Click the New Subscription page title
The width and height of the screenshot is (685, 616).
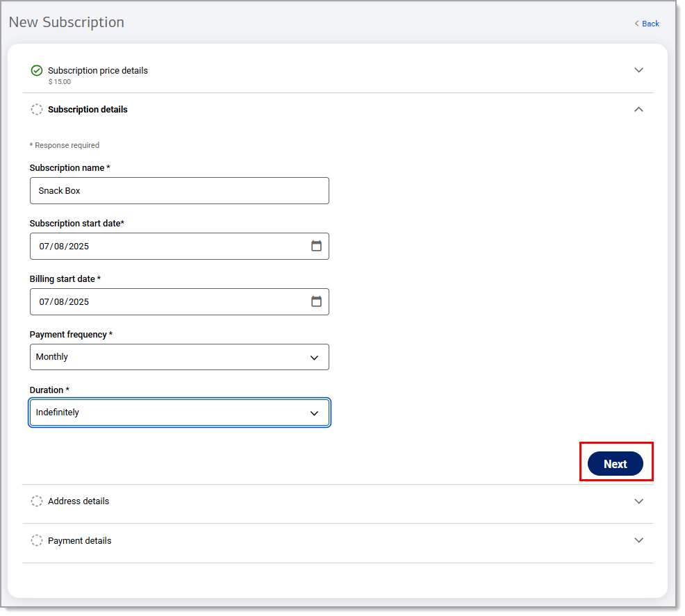click(67, 22)
